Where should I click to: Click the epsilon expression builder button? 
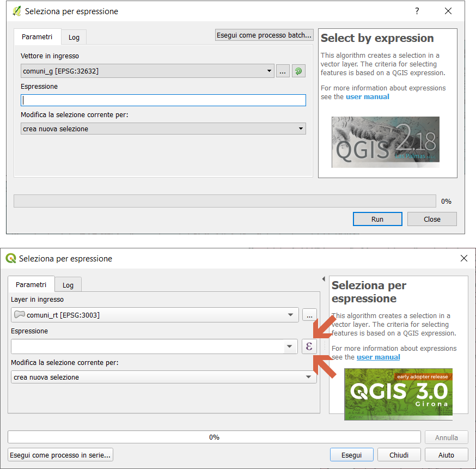click(309, 346)
